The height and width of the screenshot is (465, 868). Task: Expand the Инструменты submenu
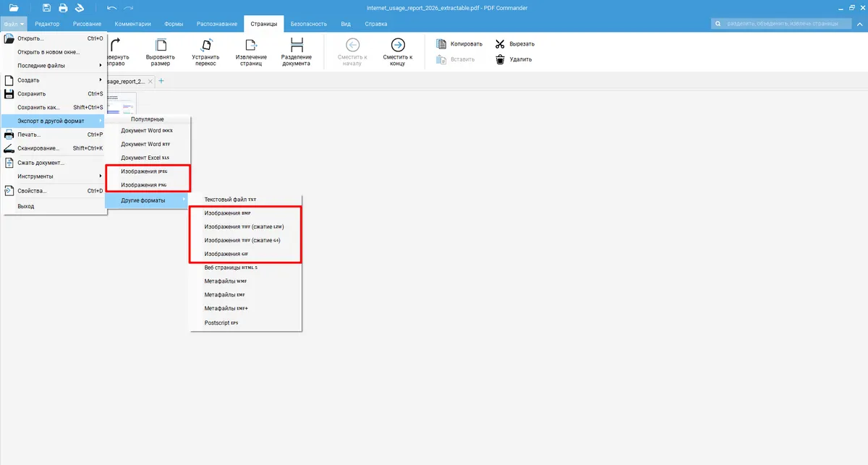pyautogui.click(x=54, y=176)
